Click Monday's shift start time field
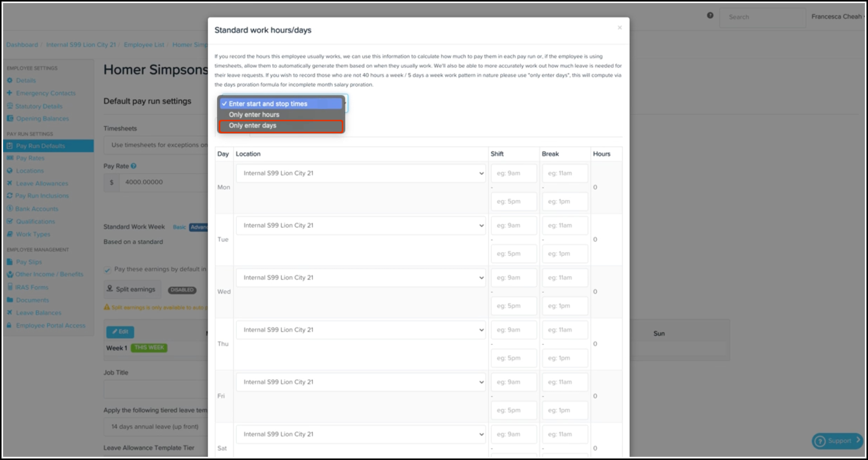Screen dimensions: 868x460 [513, 173]
